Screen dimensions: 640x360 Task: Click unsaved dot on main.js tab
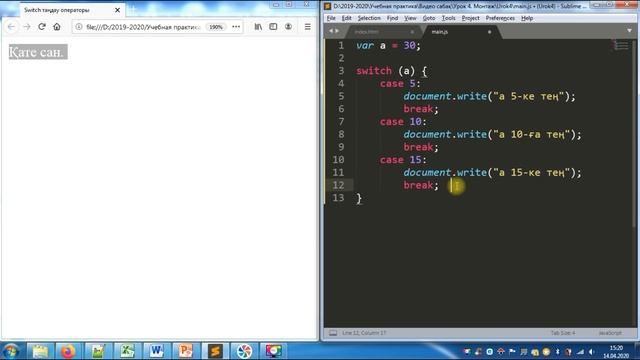click(489, 32)
